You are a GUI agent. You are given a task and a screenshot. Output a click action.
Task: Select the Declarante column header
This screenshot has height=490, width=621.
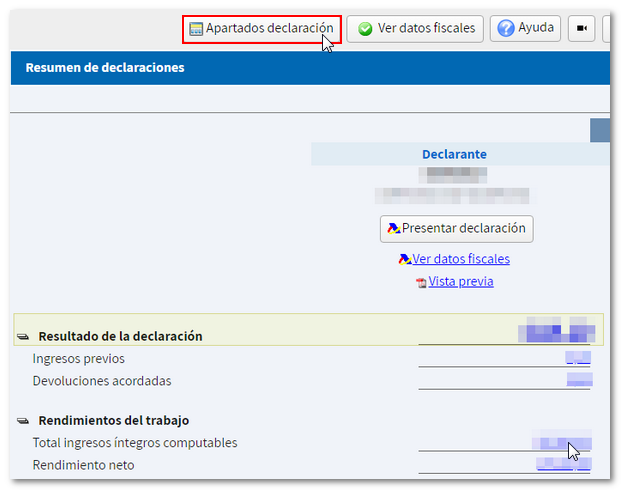coord(454,154)
